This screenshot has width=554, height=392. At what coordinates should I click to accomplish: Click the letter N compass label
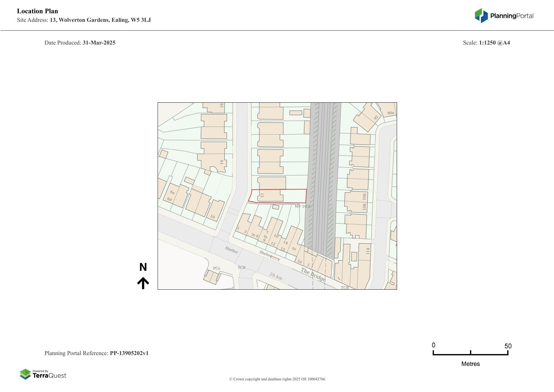143,267
